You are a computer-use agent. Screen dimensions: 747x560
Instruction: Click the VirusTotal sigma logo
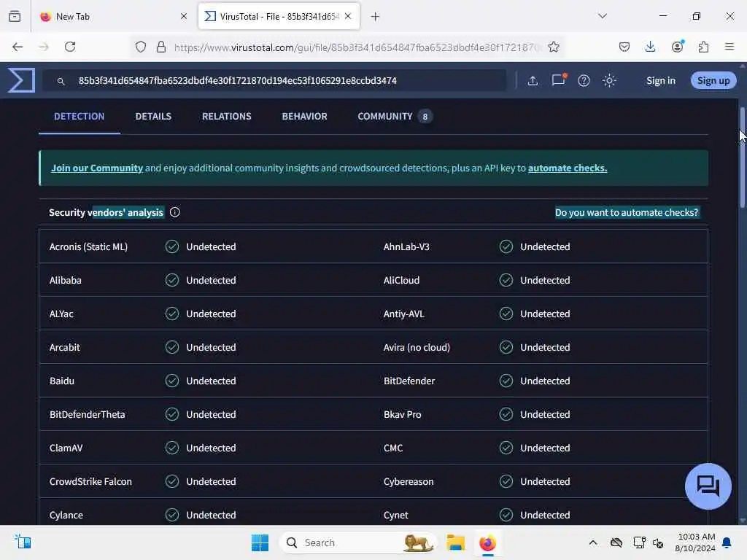point(21,80)
